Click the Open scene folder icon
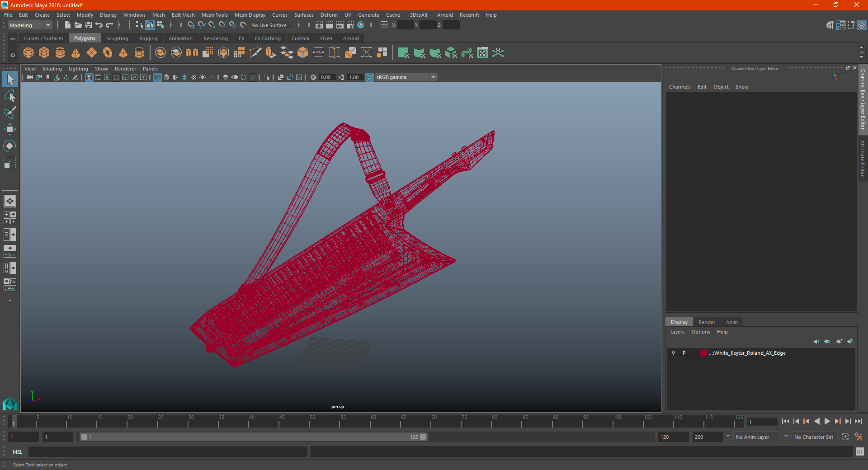This screenshot has height=470, width=868. tap(78, 25)
